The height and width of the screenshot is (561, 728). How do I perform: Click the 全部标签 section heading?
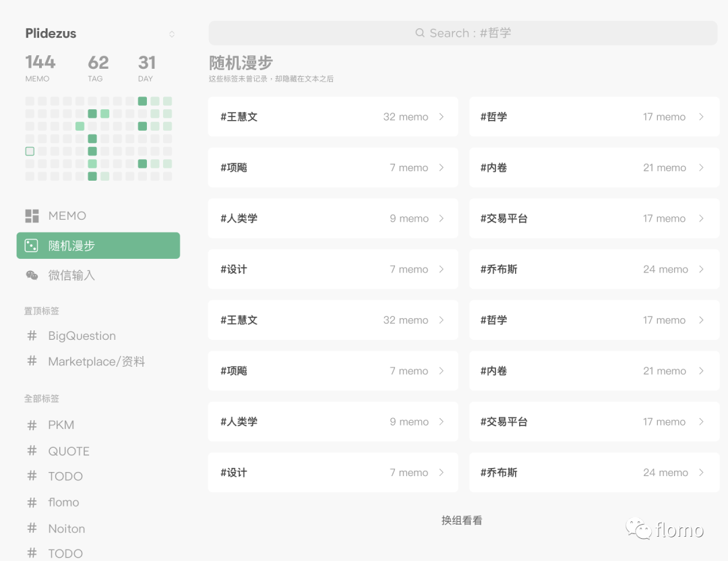pyautogui.click(x=42, y=398)
